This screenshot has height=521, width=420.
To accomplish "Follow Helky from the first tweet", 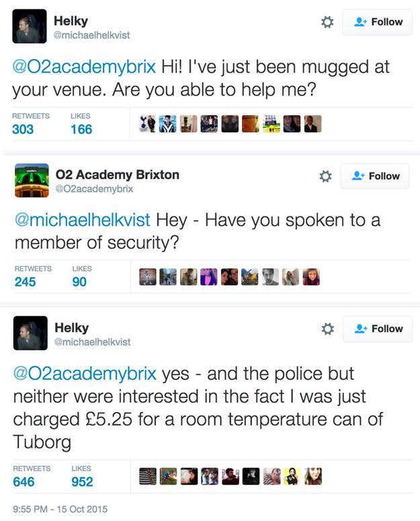I will pyautogui.click(x=378, y=22).
